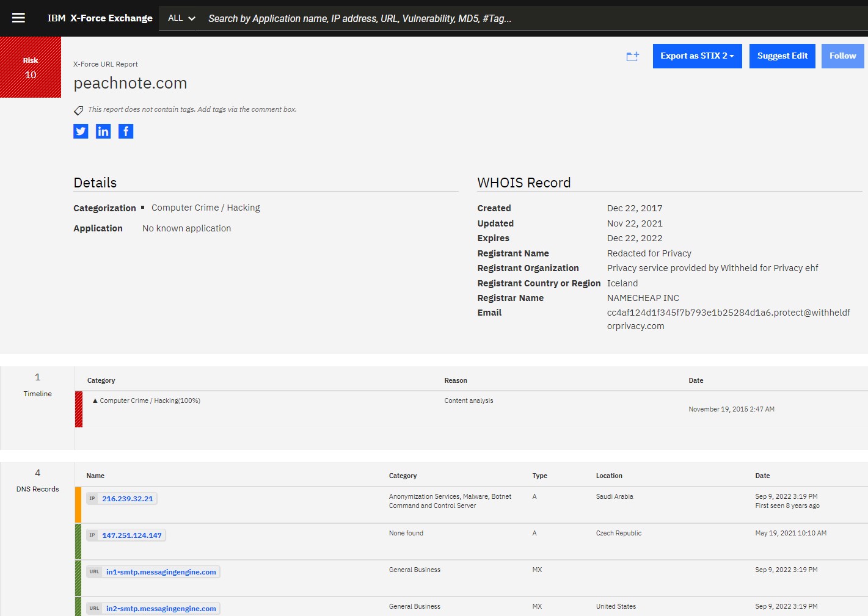The width and height of the screenshot is (868, 616).
Task: Click the United States location cell
Action: 616,606
